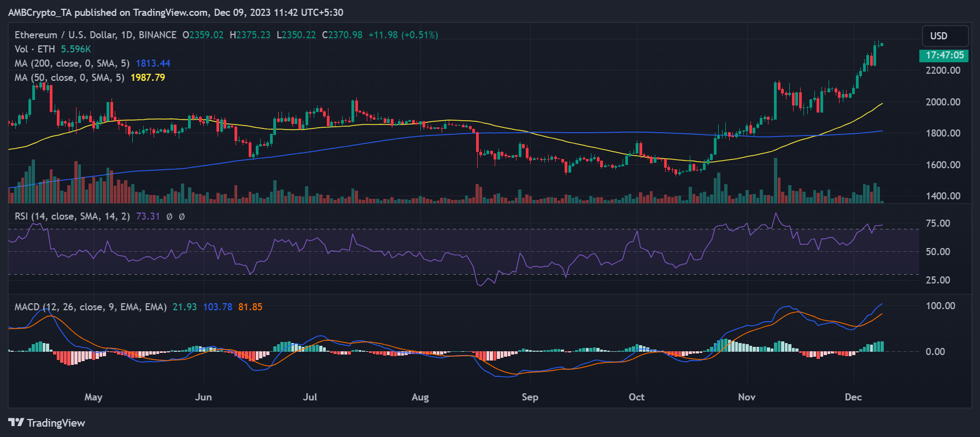Screen dimensions: 980x437
Task: Click the 1813.44 MA 200 value
Action: click(153, 63)
